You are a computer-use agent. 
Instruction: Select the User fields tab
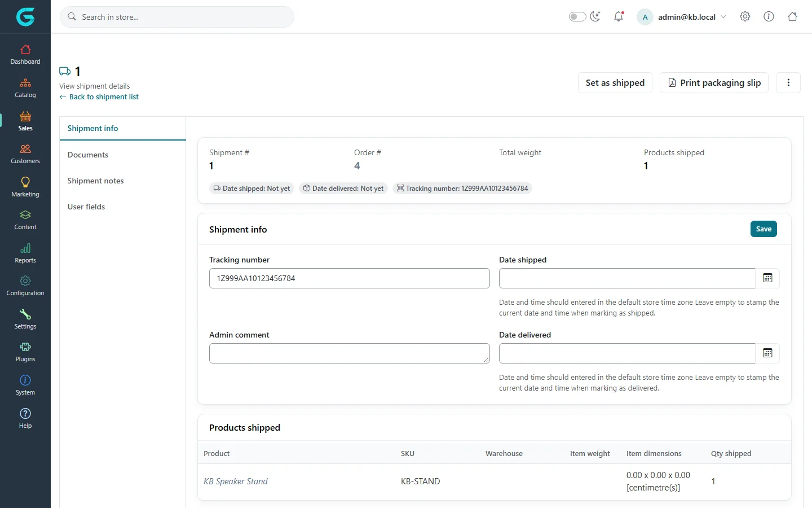click(x=122, y=207)
